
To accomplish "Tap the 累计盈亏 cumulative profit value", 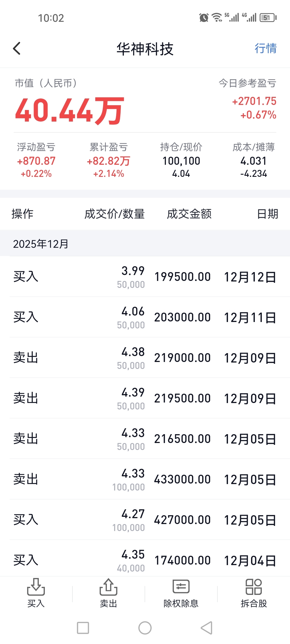I will tap(108, 161).
